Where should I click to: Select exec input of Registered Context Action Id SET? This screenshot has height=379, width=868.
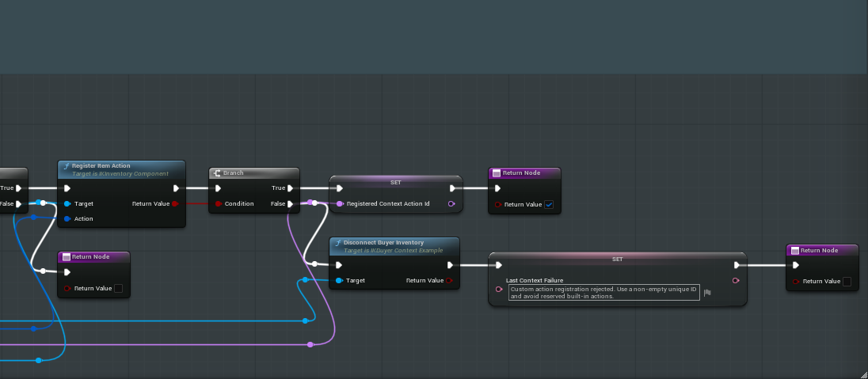tap(339, 188)
